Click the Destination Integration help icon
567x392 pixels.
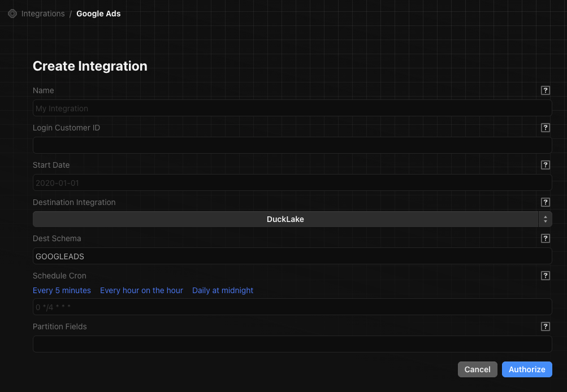pyautogui.click(x=545, y=202)
